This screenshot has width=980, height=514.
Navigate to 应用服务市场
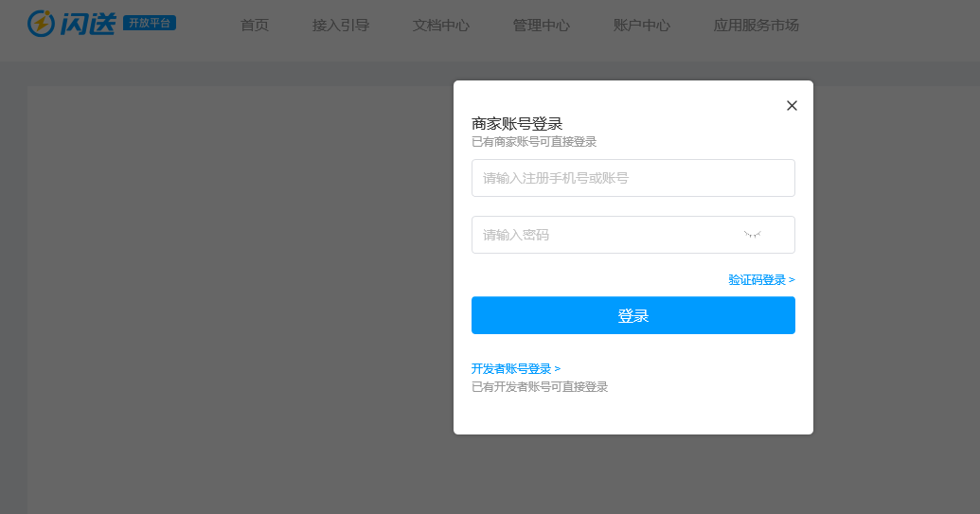tap(757, 26)
